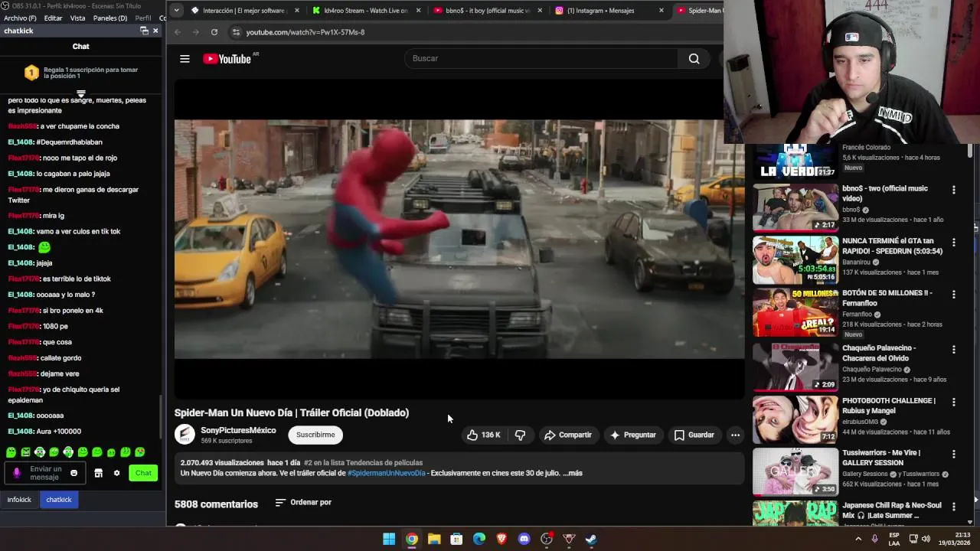Send message with green Chat button

click(143, 473)
